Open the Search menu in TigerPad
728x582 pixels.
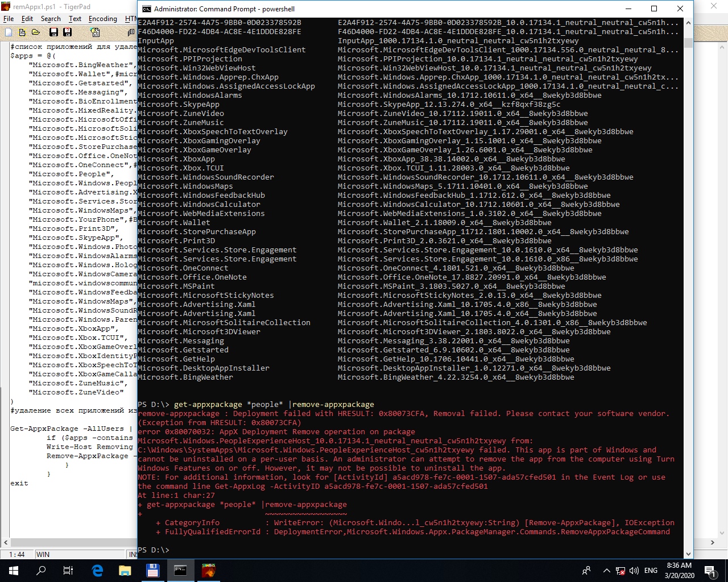point(51,19)
